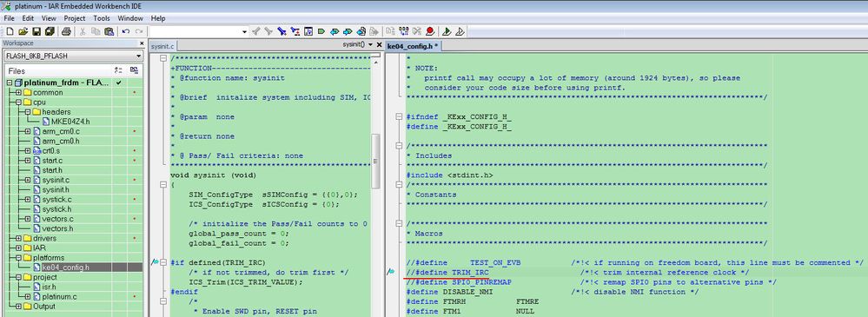Click the Save All toolbar icon
The height and width of the screenshot is (317, 868).
[x=50, y=31]
